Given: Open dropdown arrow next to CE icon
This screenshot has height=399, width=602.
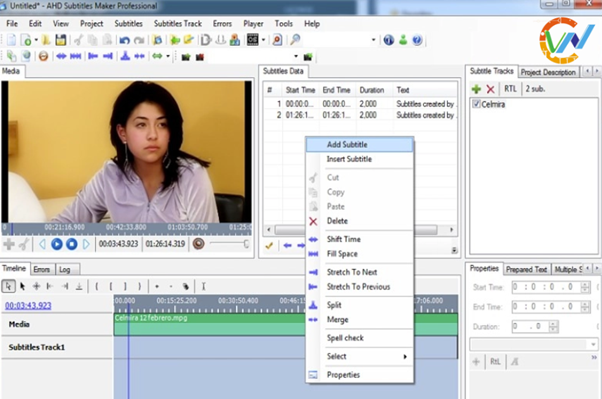Looking at the screenshot, I should (263, 40).
